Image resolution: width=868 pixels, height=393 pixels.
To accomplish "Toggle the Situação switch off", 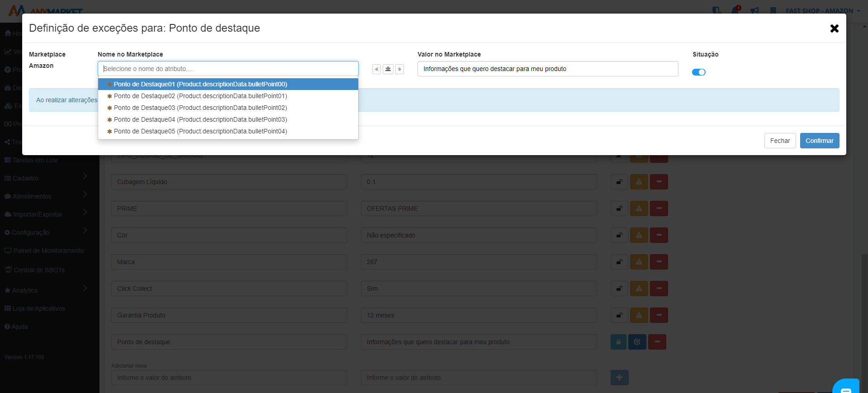I will (699, 72).
